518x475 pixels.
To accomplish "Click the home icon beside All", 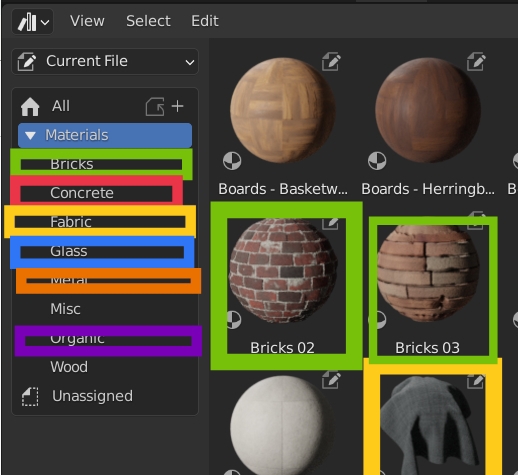I will tap(30, 107).
